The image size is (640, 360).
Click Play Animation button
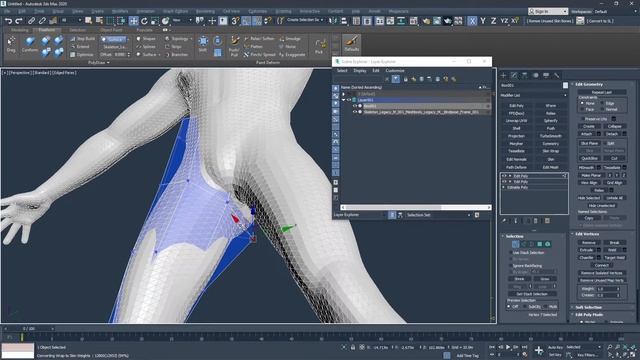point(508,347)
